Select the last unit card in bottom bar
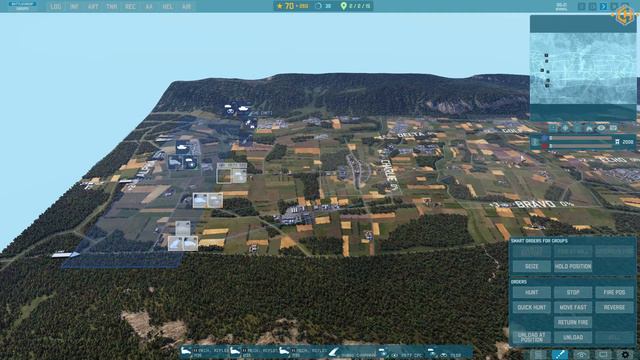Image resolution: width=640 pixels, height=360 pixels. [448, 352]
